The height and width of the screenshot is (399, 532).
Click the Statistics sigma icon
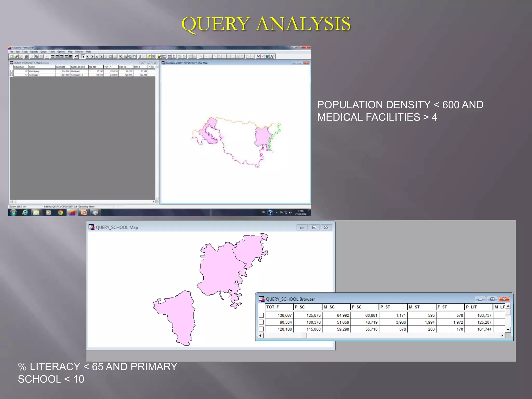(x=174, y=56)
